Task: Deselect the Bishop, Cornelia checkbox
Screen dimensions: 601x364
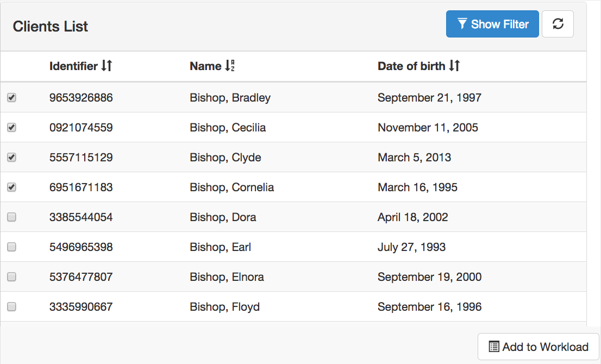Action: click(x=11, y=187)
